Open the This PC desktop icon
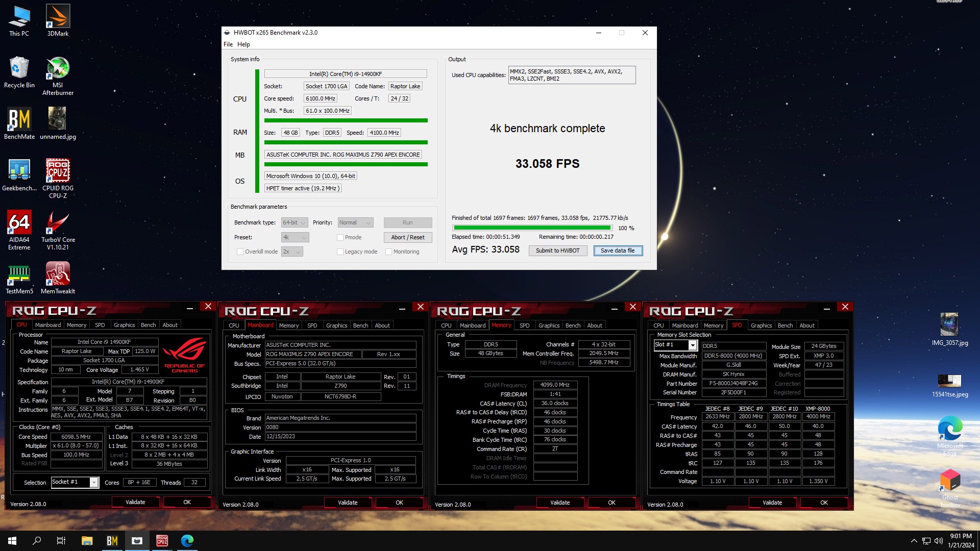This screenshot has height=551, width=980. coord(19,20)
